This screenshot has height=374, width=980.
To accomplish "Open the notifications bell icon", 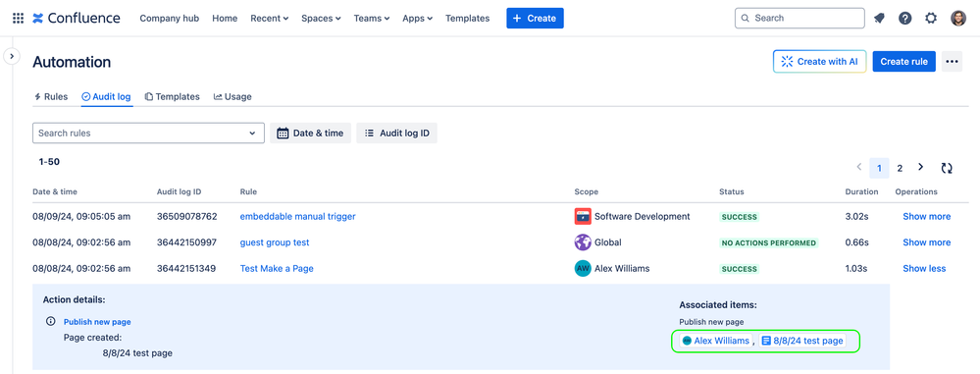I will tap(879, 18).
